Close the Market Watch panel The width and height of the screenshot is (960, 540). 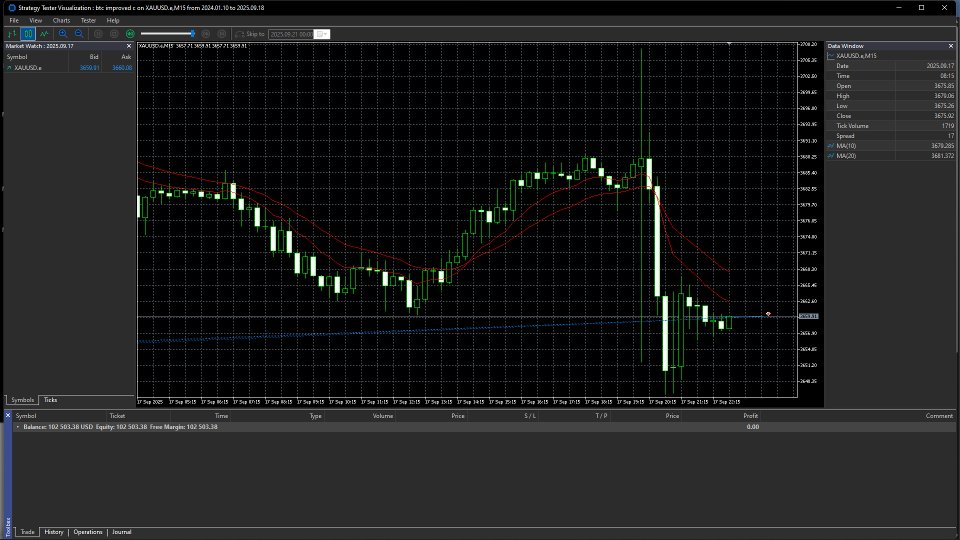[x=129, y=46]
